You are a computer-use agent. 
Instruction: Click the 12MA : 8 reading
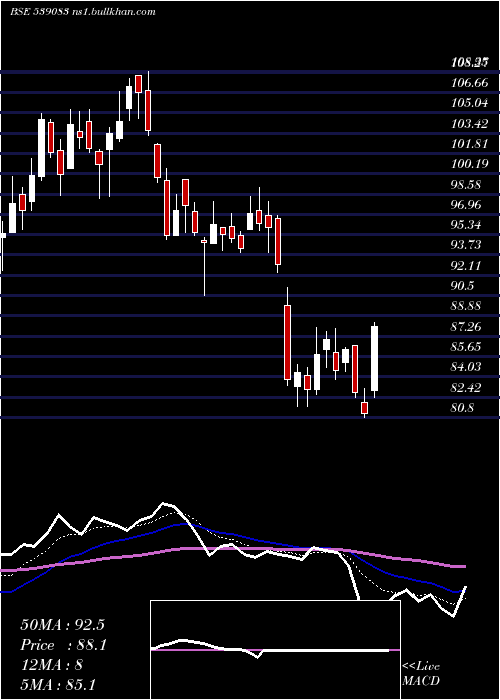pyautogui.click(x=51, y=665)
